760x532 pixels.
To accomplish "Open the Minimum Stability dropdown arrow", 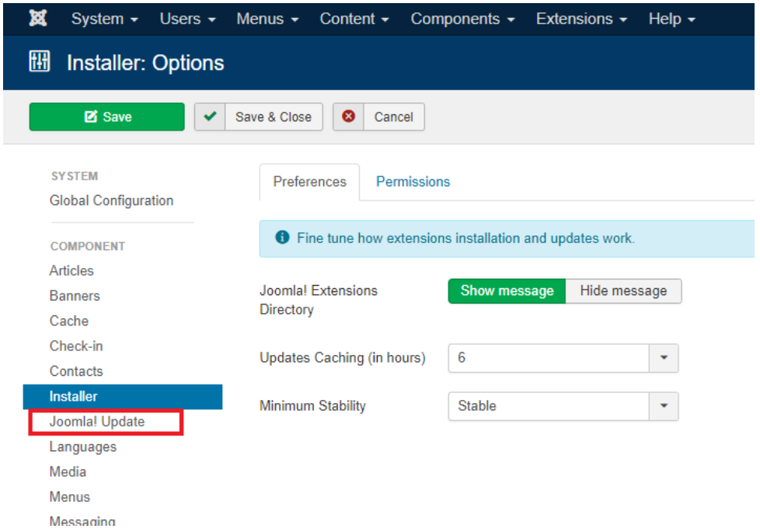I will tap(664, 406).
